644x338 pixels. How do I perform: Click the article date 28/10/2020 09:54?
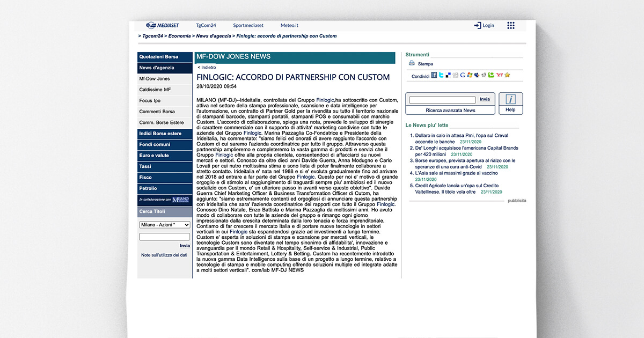(x=217, y=86)
